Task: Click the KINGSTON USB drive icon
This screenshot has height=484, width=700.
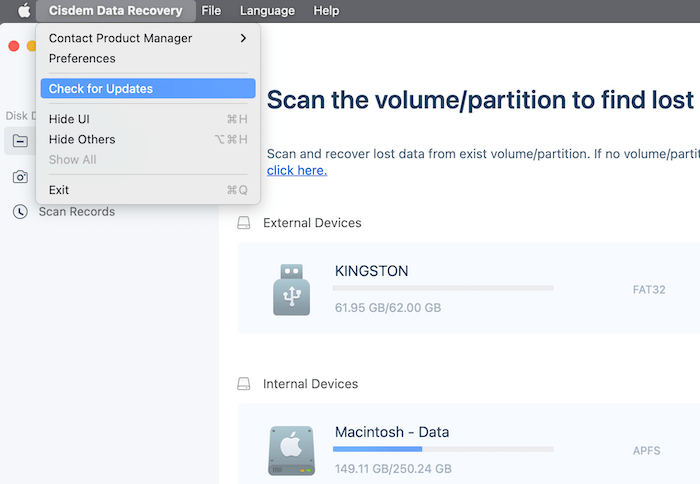Action: (x=292, y=290)
